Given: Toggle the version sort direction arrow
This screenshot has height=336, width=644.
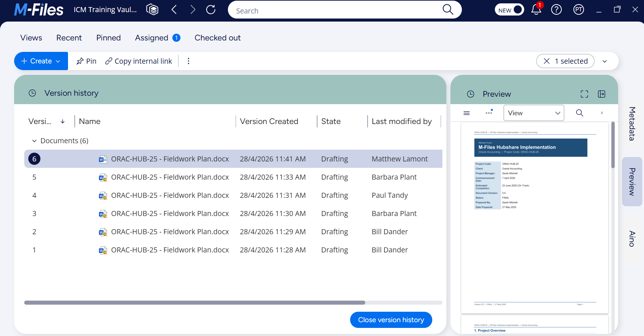Looking at the screenshot, I should coord(63,121).
